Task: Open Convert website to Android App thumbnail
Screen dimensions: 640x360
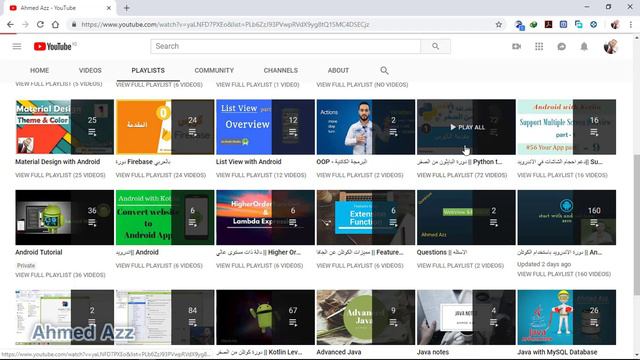Action: tap(165, 217)
